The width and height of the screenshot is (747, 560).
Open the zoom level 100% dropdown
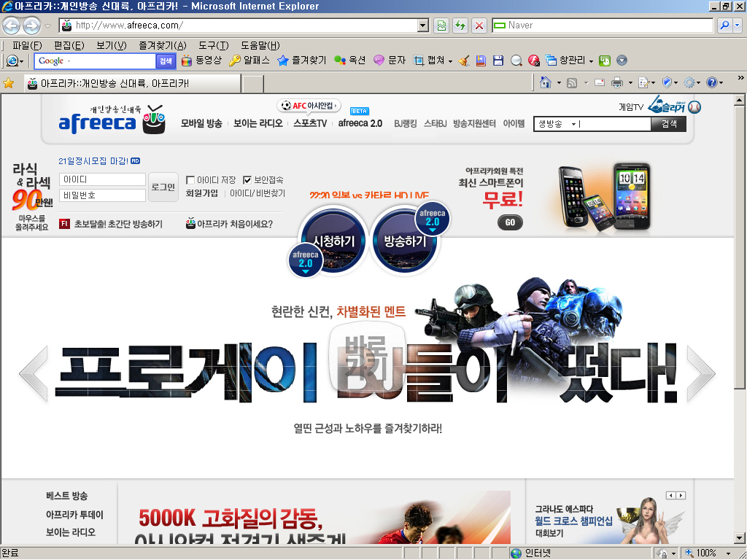728,553
